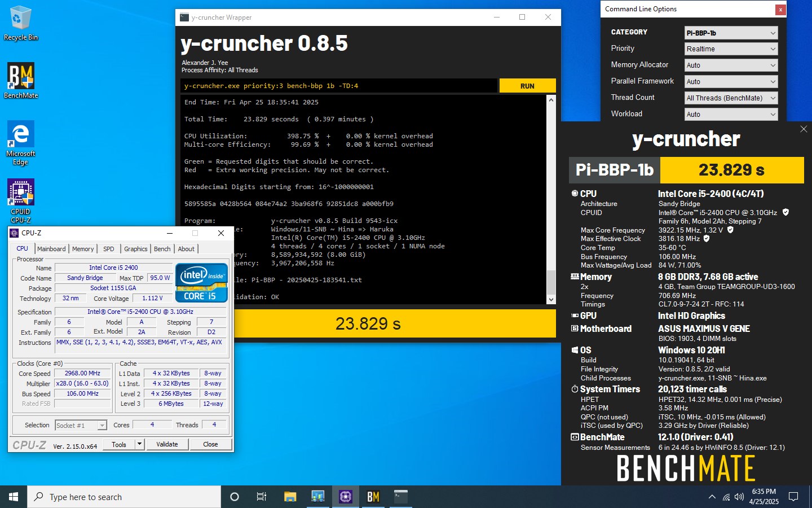Switch to the About tab in CPU-Z

[186, 249]
